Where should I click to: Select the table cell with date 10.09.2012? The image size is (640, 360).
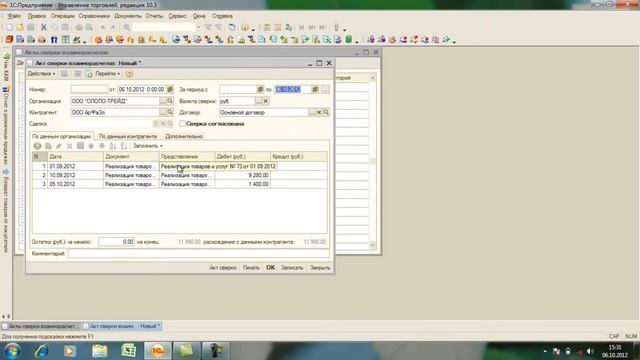[76, 175]
